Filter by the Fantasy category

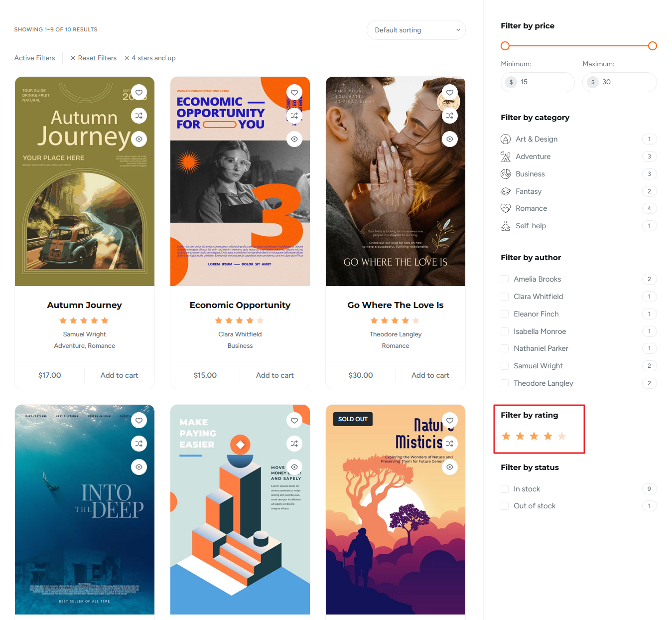click(528, 191)
